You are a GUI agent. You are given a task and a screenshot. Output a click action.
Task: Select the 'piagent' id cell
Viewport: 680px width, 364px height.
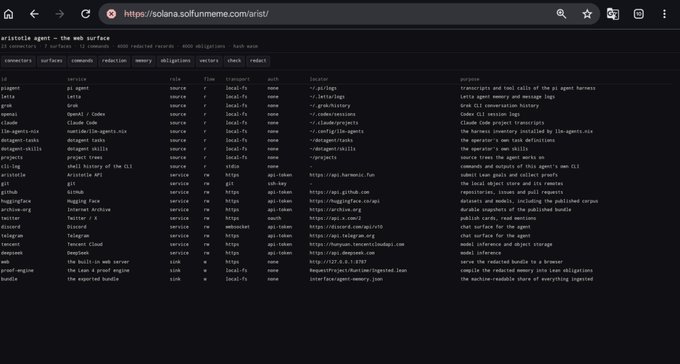point(10,88)
